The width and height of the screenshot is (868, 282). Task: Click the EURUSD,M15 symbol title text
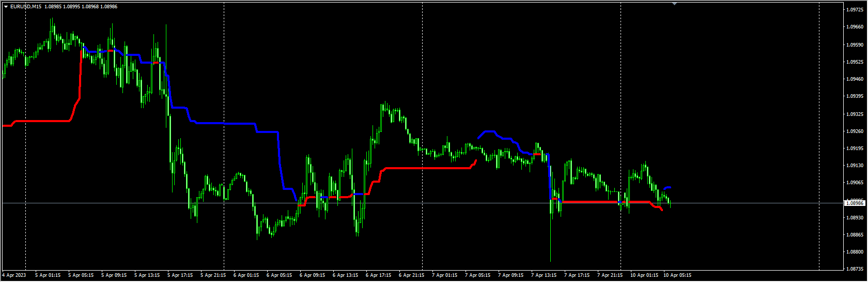[26, 7]
